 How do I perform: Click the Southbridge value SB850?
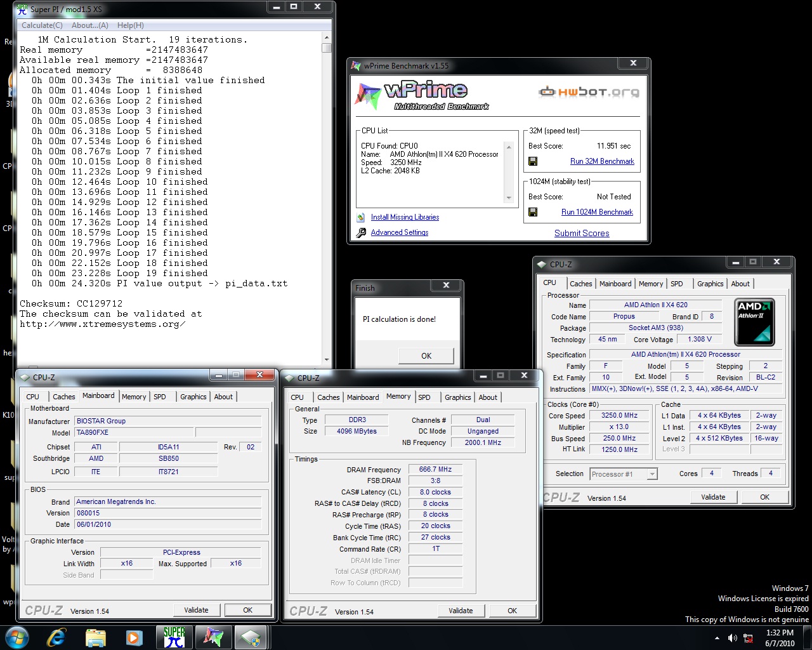168,458
